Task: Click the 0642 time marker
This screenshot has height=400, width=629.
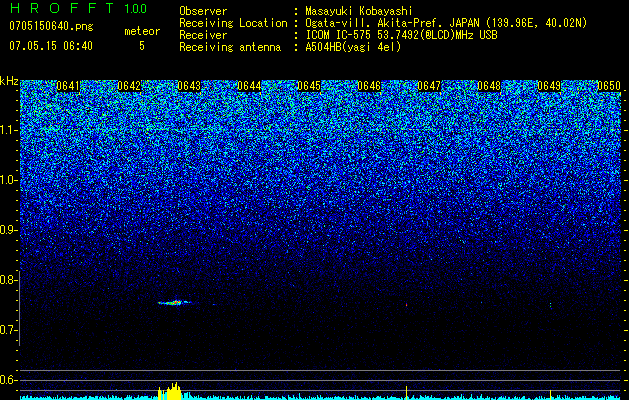Action: [129, 86]
